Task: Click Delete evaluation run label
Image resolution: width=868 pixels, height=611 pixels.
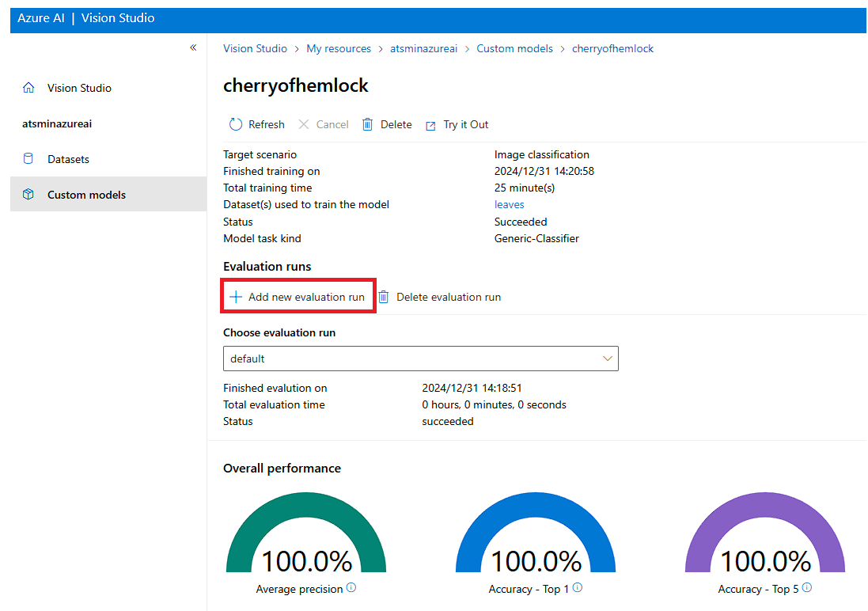Action: (x=449, y=297)
